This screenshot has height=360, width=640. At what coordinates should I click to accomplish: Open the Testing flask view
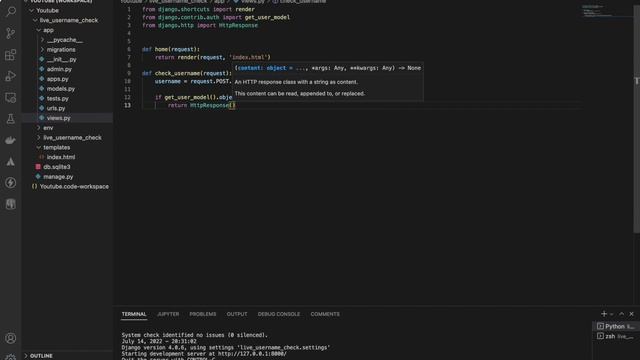pos(11,119)
